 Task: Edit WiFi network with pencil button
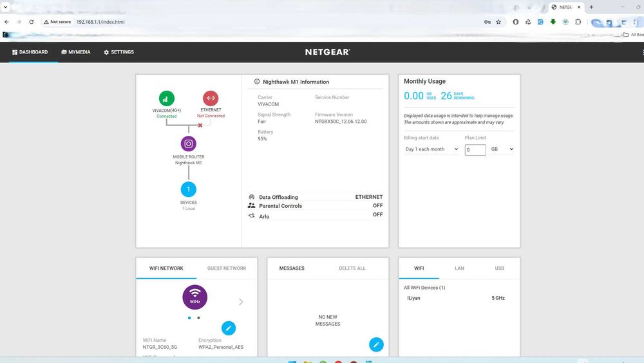point(229,328)
